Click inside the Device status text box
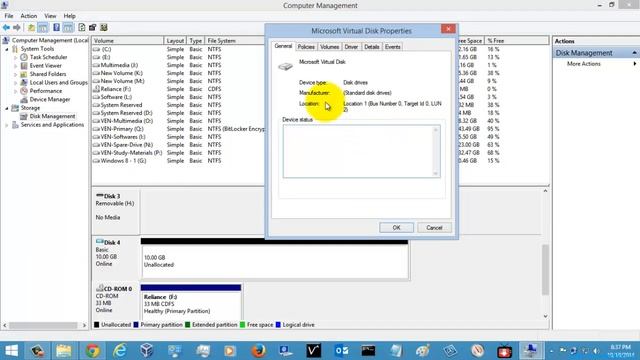 361,151
